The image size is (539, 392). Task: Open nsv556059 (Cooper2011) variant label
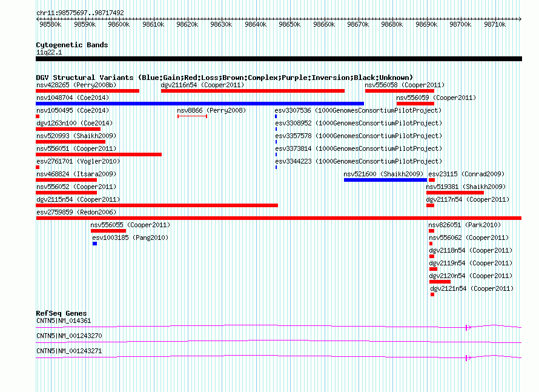coord(436,98)
